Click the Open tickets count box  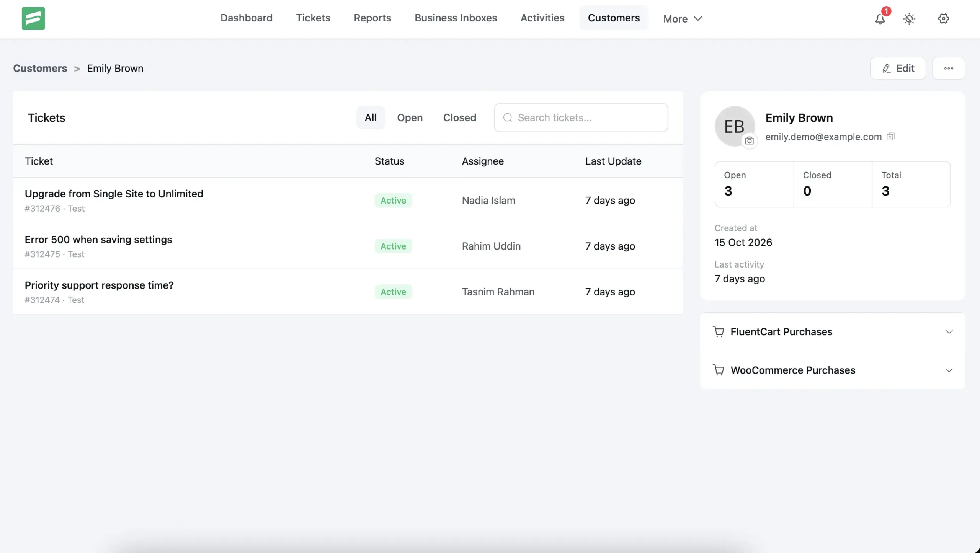[x=754, y=184]
